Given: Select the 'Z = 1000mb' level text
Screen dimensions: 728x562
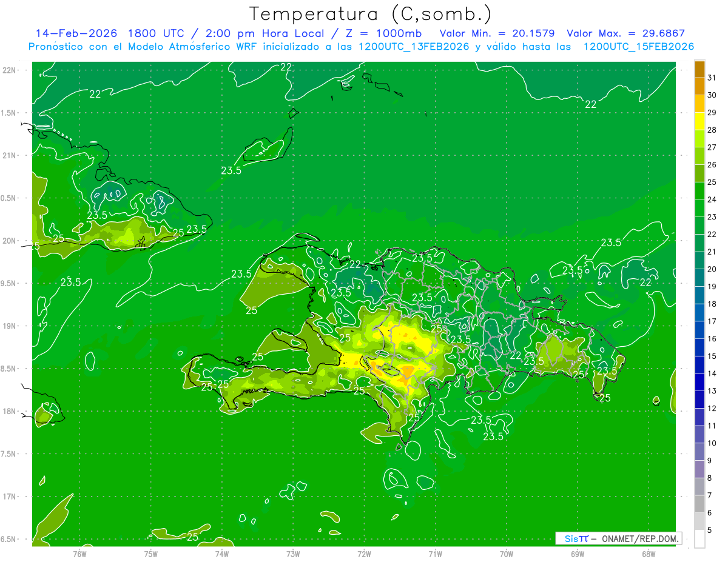Looking at the screenshot, I should [x=383, y=33].
